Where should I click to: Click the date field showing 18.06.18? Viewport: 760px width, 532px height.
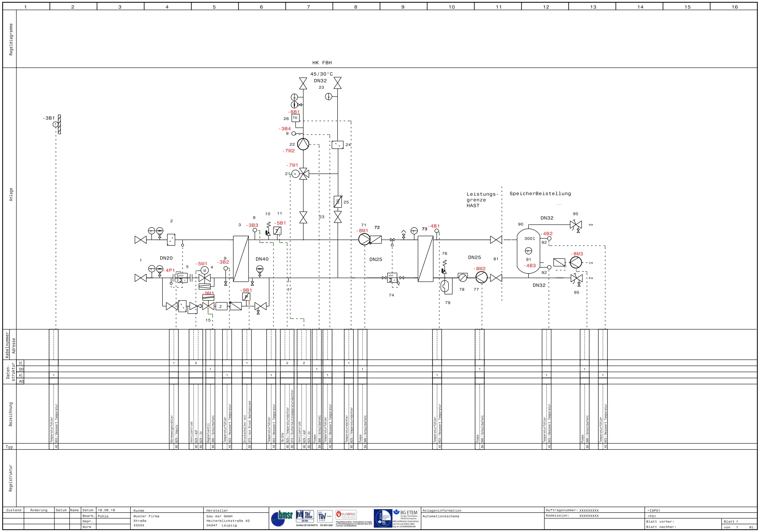tap(106, 510)
